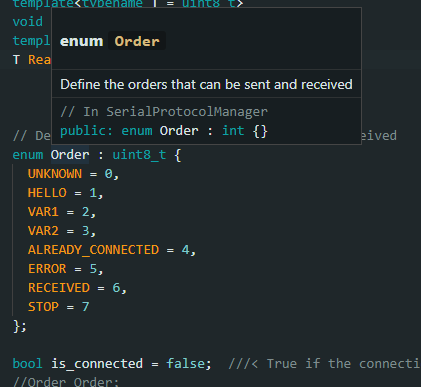Click the is_connected variable name

[x=97, y=363]
